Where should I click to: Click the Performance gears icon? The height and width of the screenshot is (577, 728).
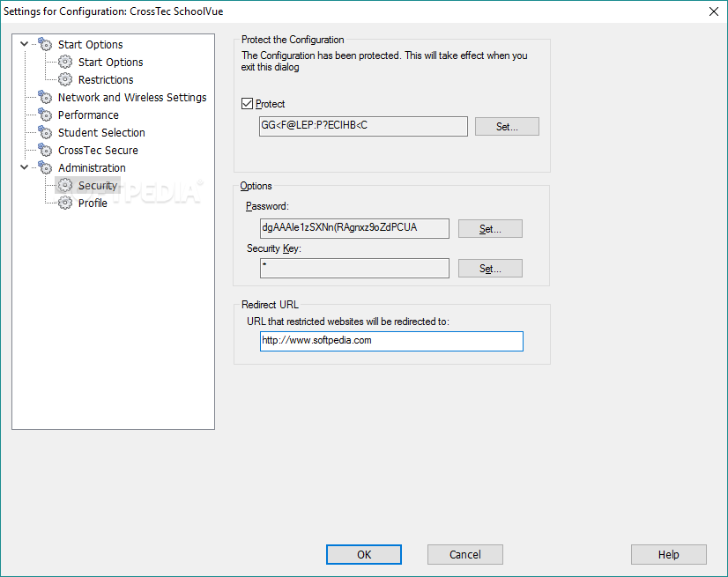tap(45, 115)
